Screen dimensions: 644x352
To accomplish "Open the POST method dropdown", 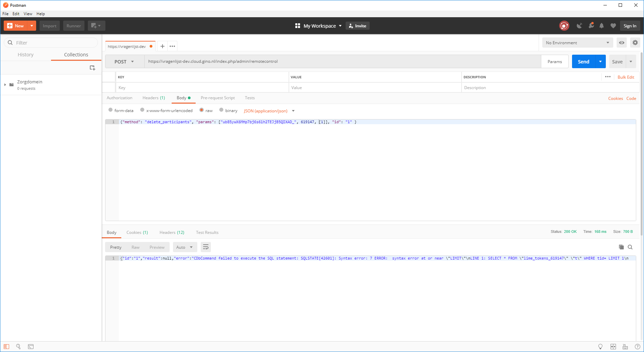I will (124, 62).
